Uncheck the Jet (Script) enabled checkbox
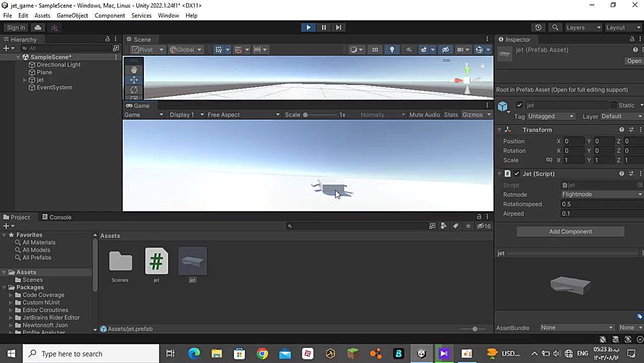 tap(517, 173)
